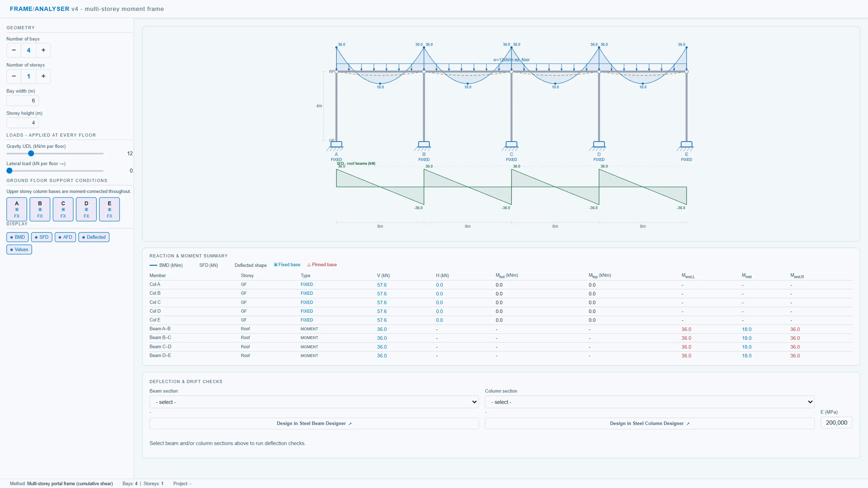
Task: Toggle support B fixed condition
Action: click(40, 209)
